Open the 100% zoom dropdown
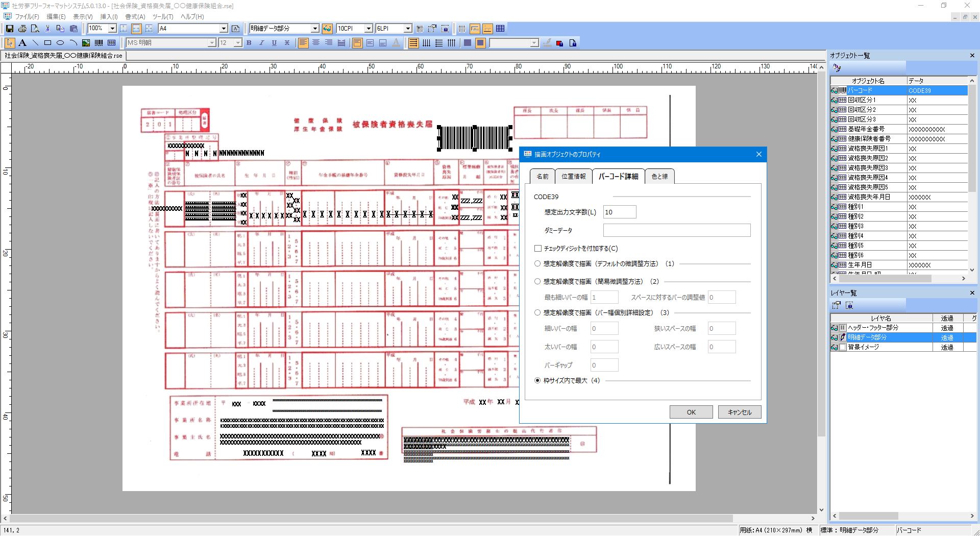 [x=112, y=29]
